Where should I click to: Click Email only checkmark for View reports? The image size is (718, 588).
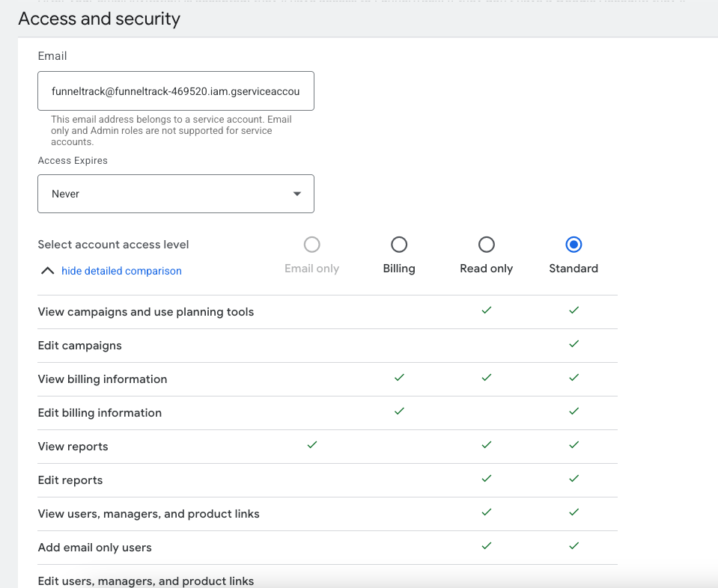[312, 445]
